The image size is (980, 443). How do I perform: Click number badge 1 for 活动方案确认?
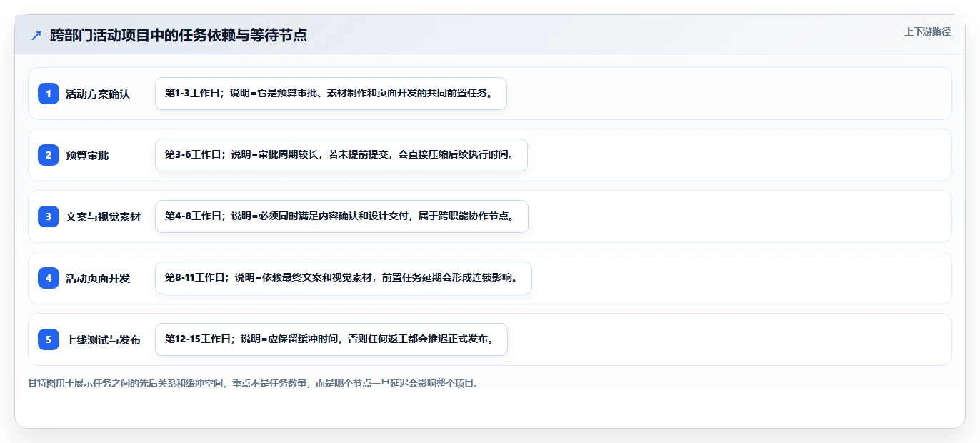click(49, 94)
